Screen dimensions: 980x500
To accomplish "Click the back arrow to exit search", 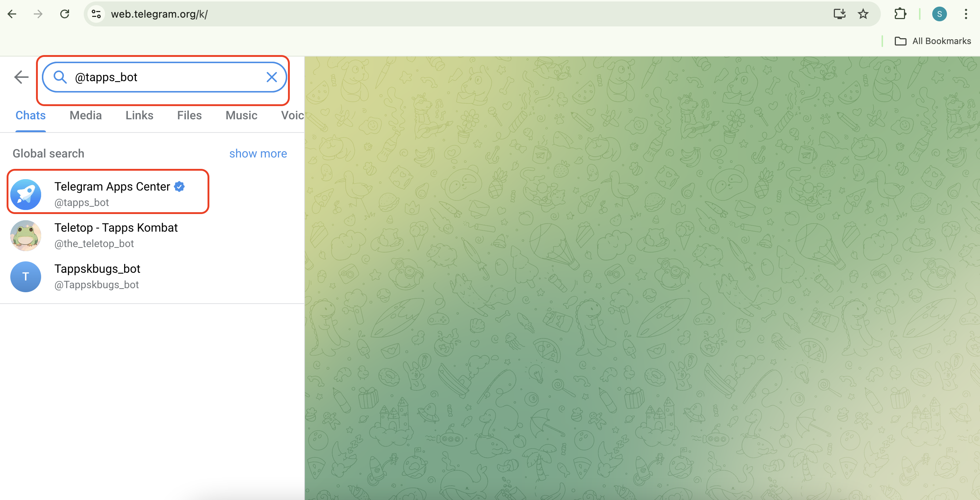I will pyautogui.click(x=21, y=78).
